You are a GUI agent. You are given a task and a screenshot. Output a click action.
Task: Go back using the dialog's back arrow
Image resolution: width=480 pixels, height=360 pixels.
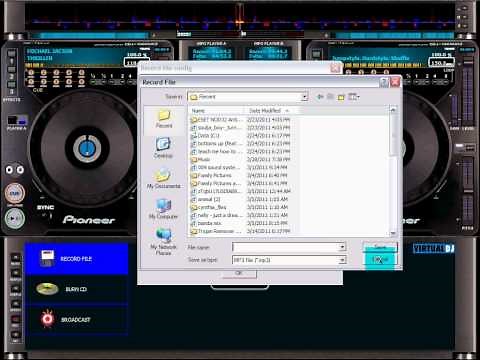320,97
